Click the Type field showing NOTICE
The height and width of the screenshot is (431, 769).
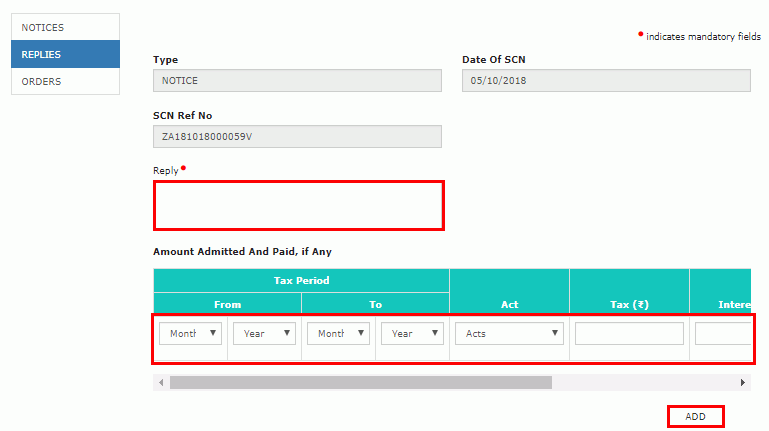(x=297, y=80)
